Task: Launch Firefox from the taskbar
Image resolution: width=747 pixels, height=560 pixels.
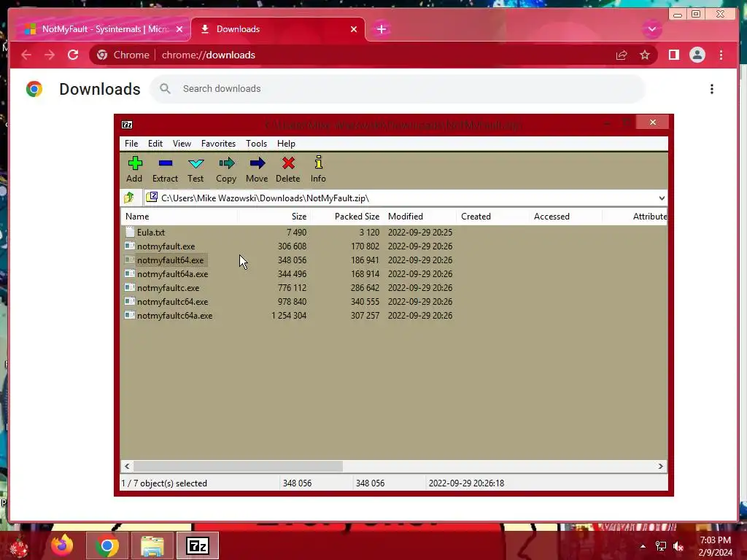Action: (63, 545)
